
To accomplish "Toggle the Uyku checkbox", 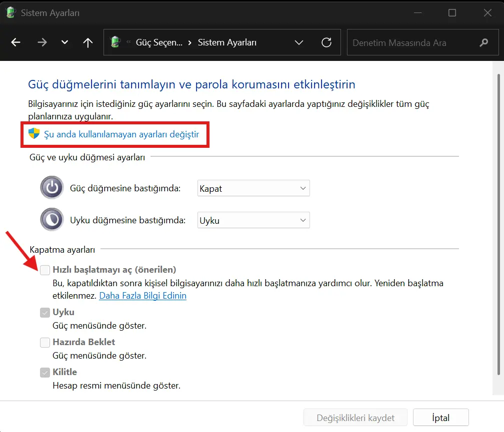I will (x=45, y=312).
